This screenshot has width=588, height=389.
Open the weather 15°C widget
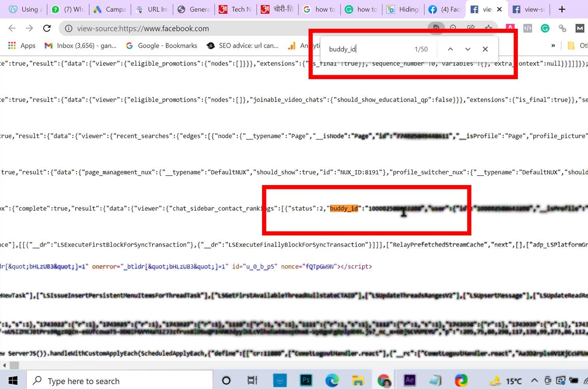click(x=505, y=381)
